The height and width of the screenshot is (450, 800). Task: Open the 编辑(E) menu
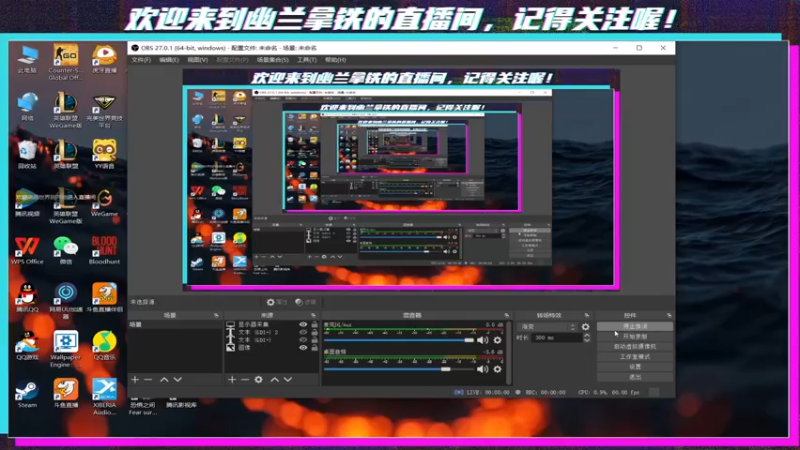(169, 60)
